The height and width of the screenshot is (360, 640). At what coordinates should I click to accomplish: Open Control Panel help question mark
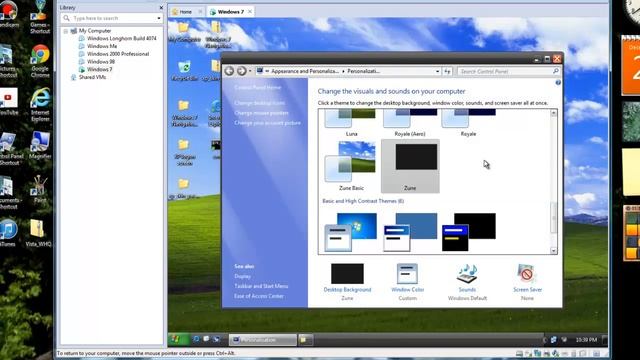tap(558, 83)
